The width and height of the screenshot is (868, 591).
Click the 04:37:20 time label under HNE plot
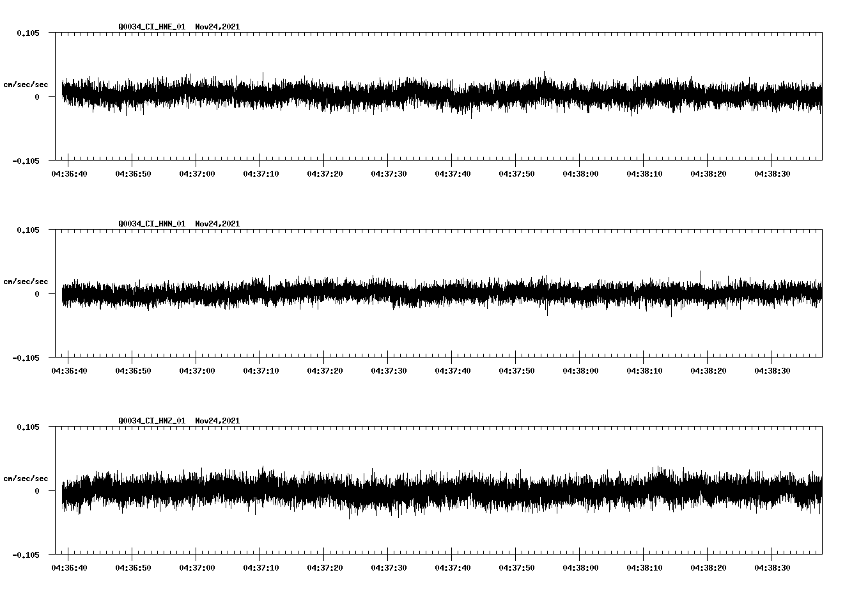coord(325,174)
